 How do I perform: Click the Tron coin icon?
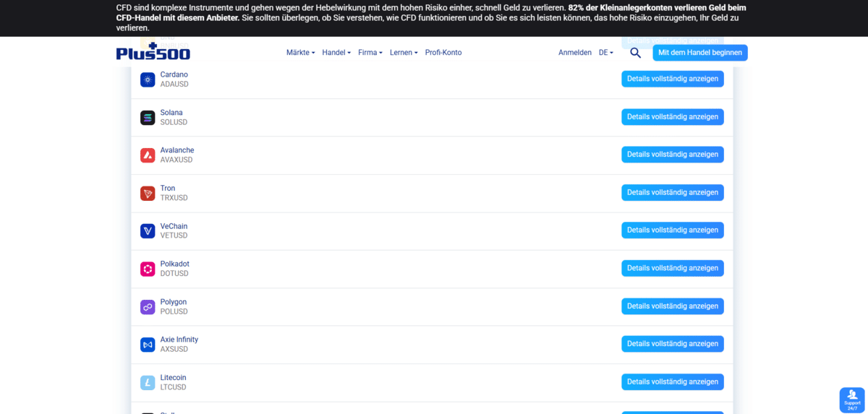(x=148, y=193)
